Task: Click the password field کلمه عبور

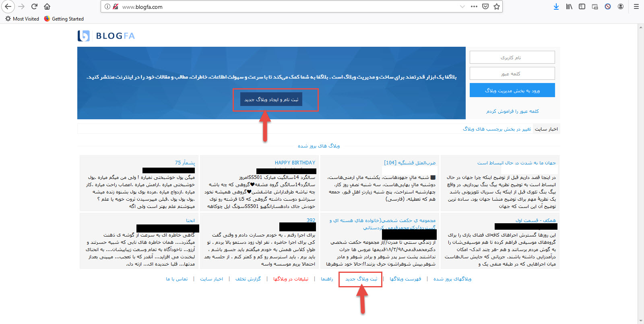Action: pyautogui.click(x=512, y=73)
